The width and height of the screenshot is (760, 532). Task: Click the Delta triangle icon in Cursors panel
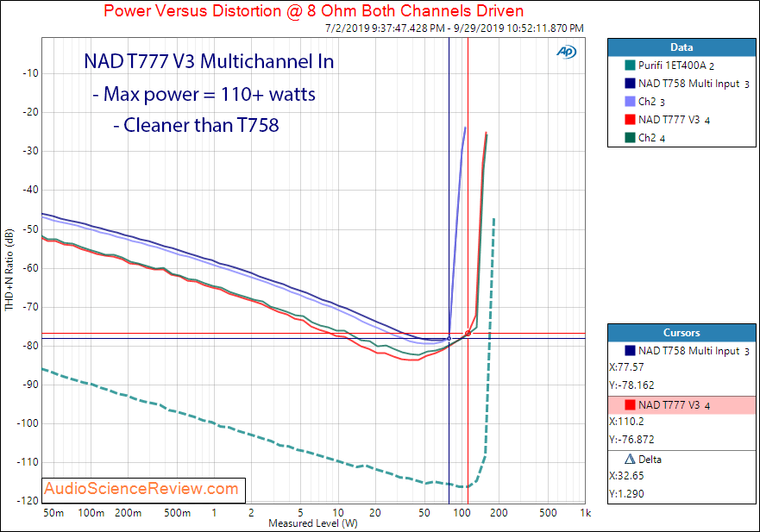click(x=630, y=459)
